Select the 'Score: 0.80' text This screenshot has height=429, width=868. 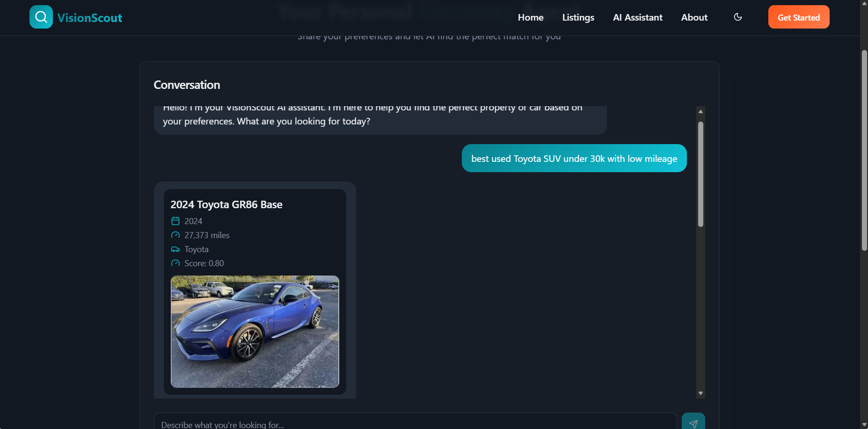204,263
